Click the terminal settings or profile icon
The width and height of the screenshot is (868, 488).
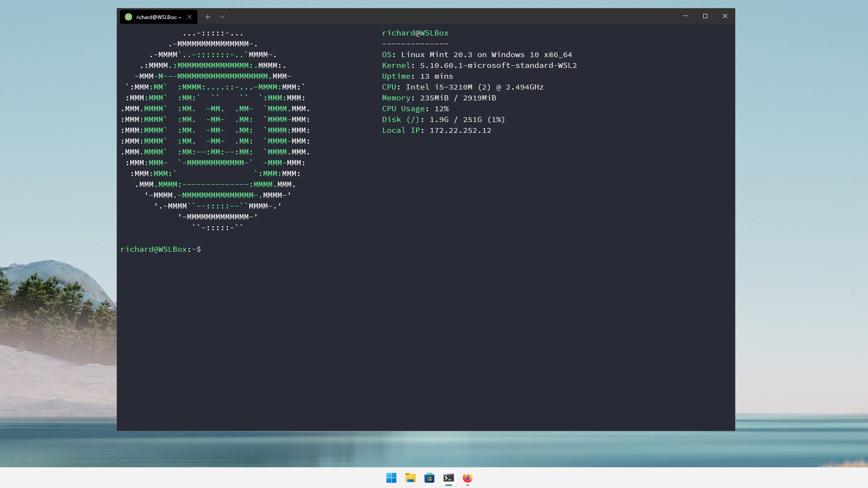pyautogui.click(x=223, y=17)
